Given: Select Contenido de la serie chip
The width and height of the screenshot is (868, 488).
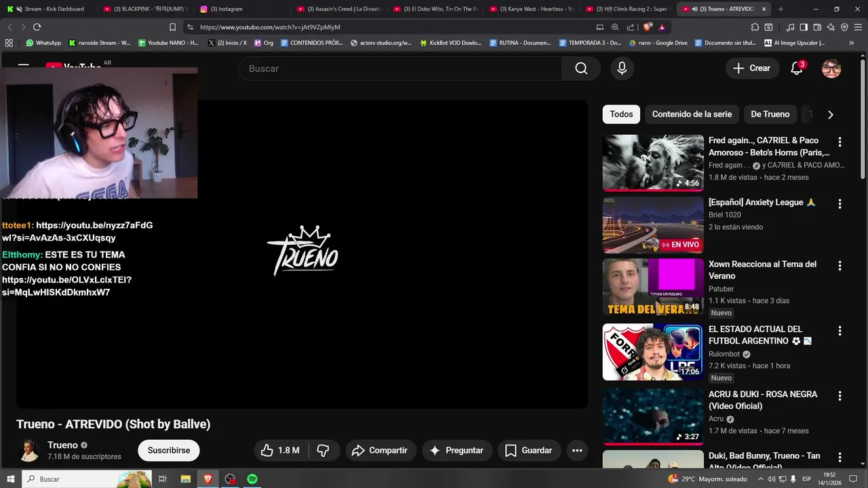Looking at the screenshot, I should (x=692, y=115).
